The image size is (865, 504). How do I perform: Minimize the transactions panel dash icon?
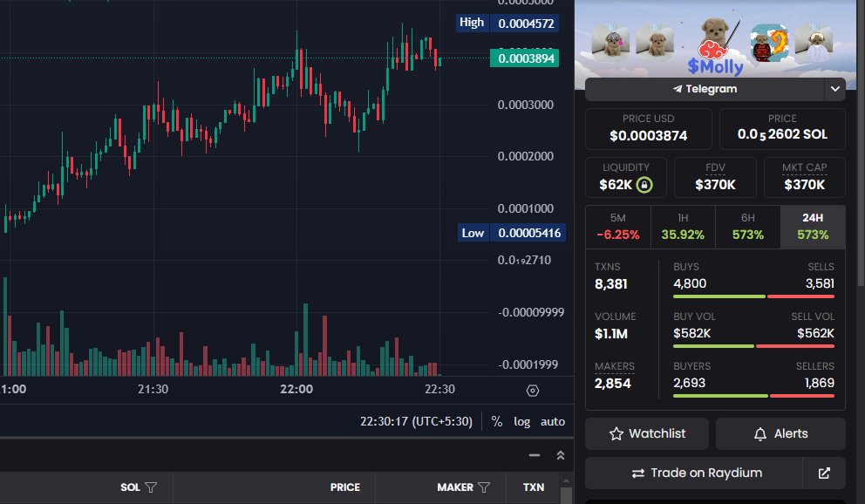coord(534,455)
